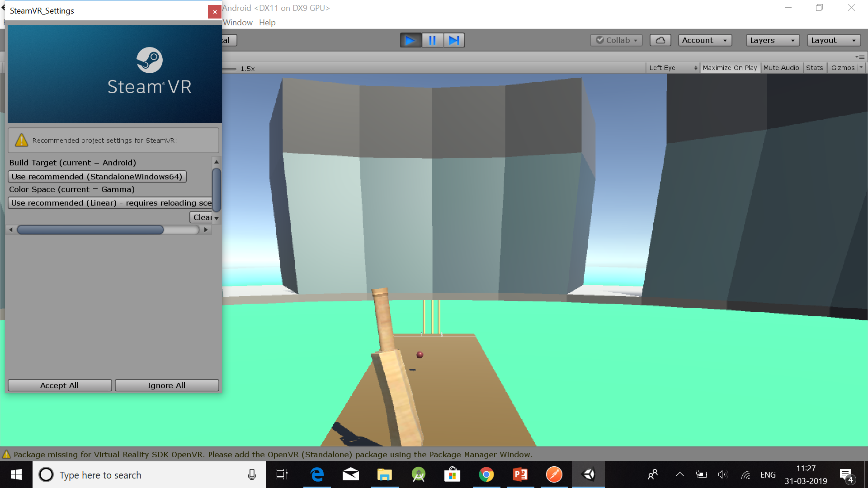868x488 pixels.
Task: Open the Gizmos dropdown
Action: [x=845, y=68]
